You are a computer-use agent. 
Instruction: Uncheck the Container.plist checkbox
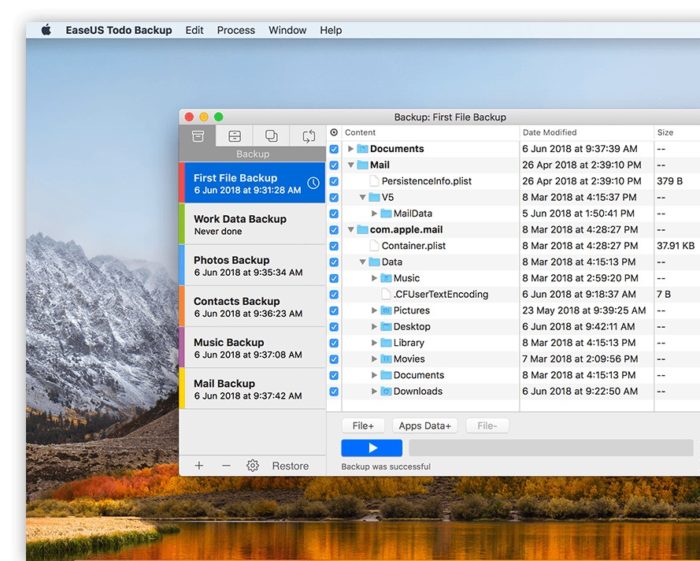pyautogui.click(x=334, y=245)
